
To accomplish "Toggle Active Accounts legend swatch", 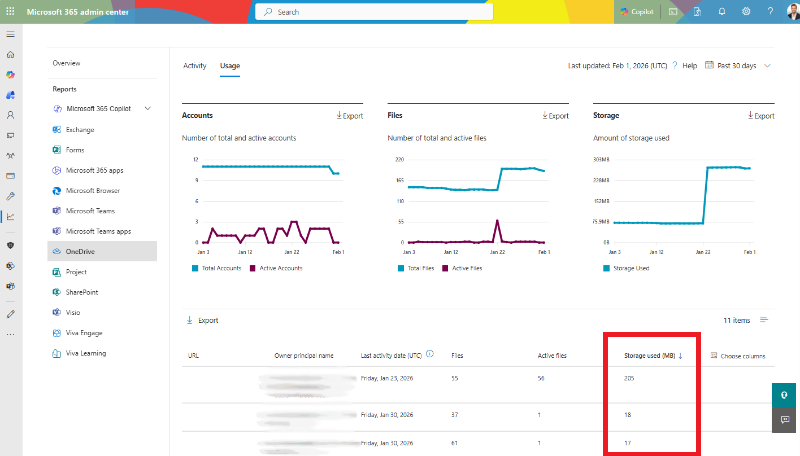I will [x=253, y=268].
